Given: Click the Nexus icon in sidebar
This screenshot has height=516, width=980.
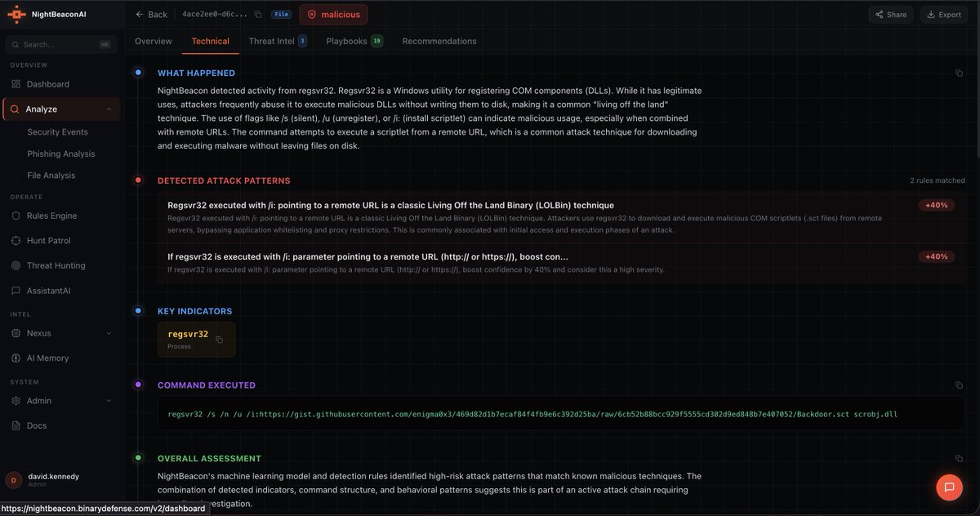Looking at the screenshot, I should click(x=16, y=333).
